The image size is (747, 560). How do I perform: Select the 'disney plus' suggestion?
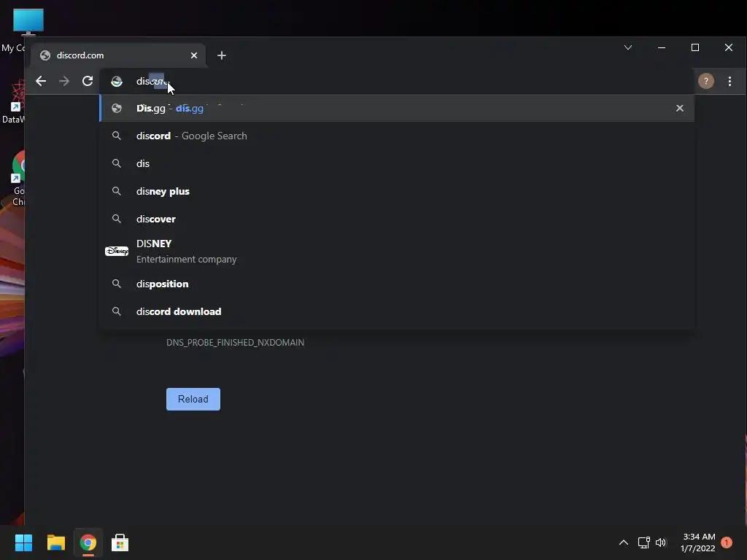396,191
